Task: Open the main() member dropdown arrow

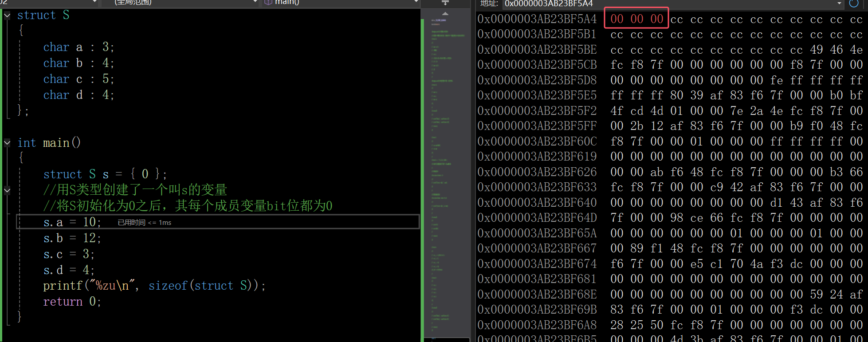Action: click(416, 2)
